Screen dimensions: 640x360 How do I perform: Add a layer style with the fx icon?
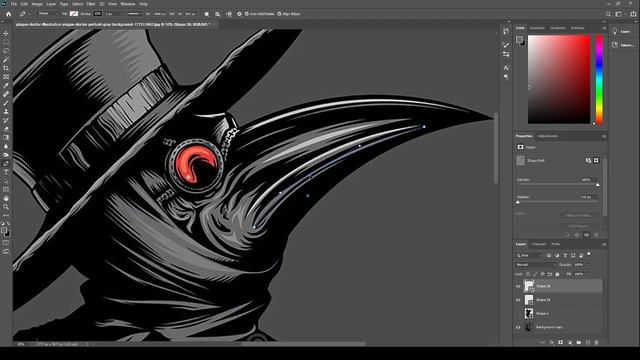(552, 342)
